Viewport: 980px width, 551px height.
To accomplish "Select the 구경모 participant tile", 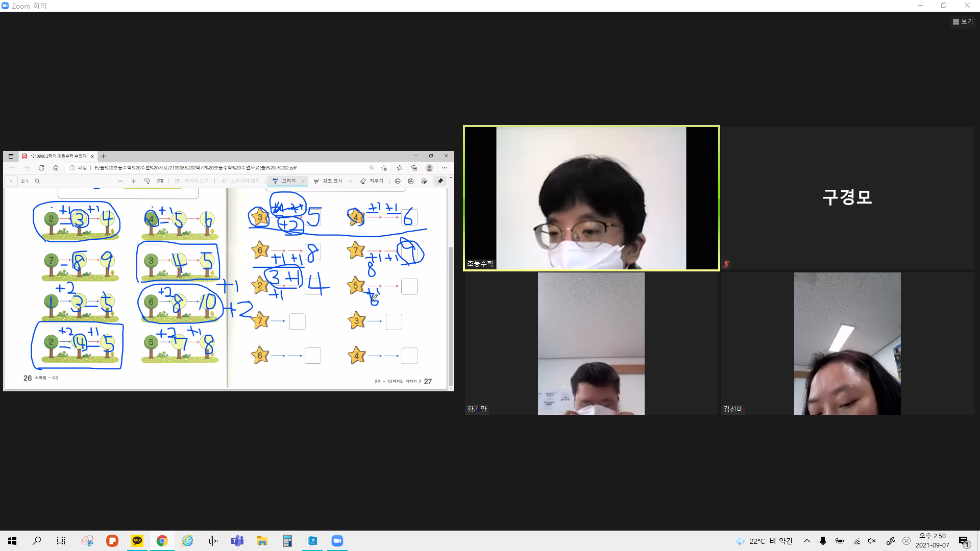I will 847,198.
